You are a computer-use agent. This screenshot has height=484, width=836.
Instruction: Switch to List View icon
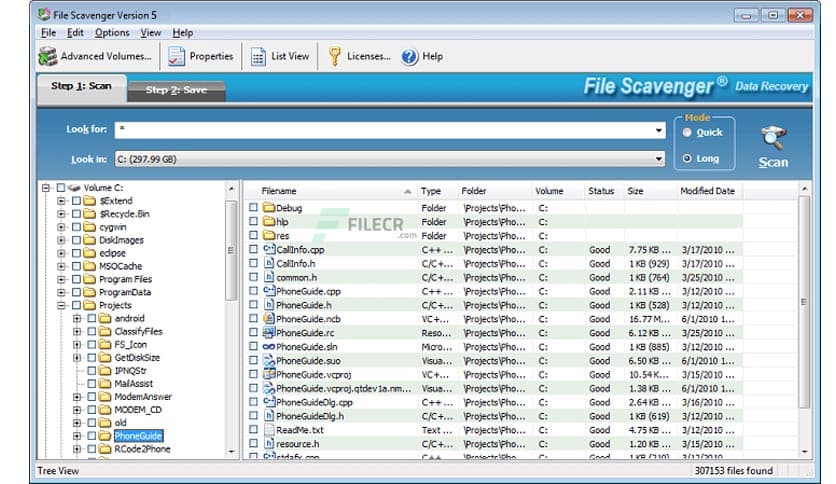tap(258, 57)
